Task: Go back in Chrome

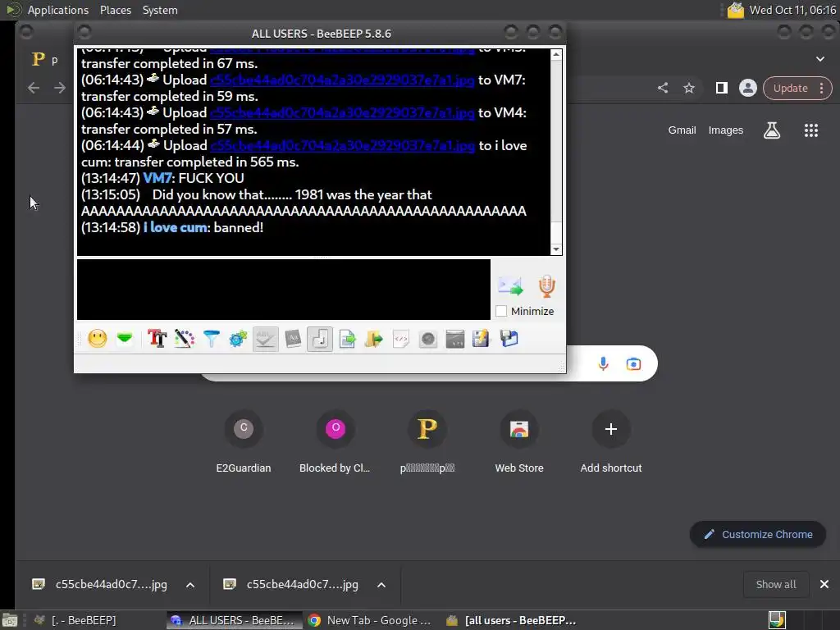Action: coord(34,88)
